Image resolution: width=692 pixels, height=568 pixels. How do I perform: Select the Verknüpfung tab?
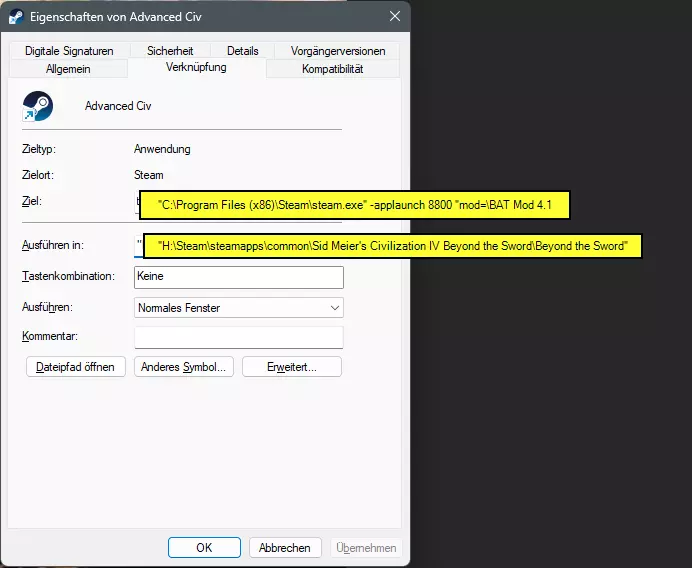(x=196, y=67)
